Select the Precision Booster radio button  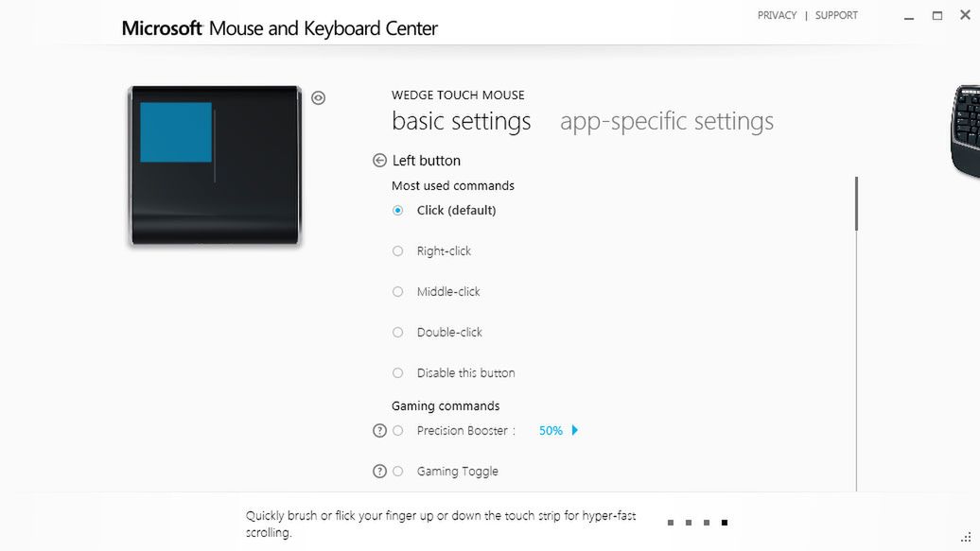pyautogui.click(x=398, y=431)
